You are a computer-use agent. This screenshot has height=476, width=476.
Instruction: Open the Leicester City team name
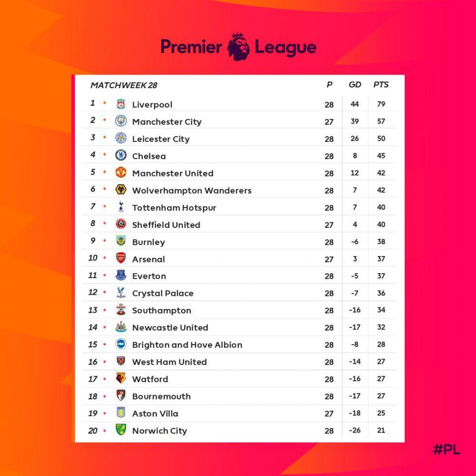[x=161, y=139]
